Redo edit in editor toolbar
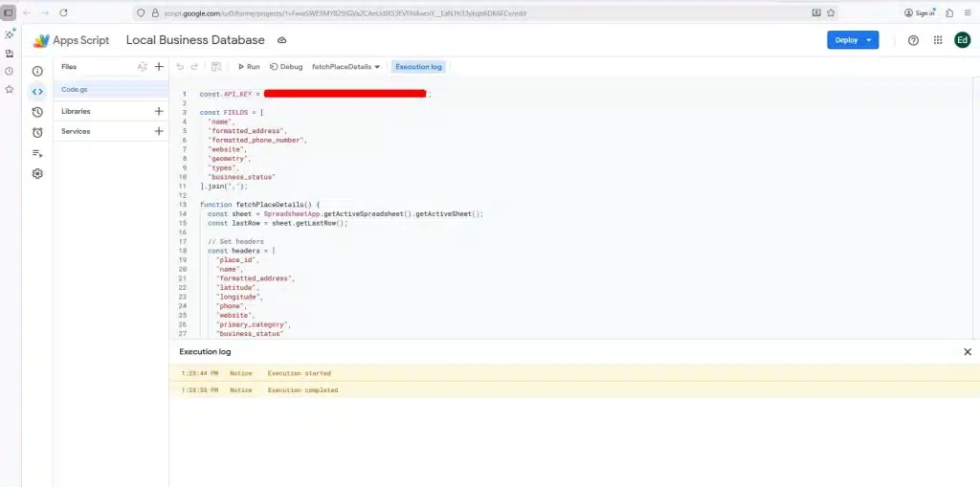The image size is (980, 487). 194,66
